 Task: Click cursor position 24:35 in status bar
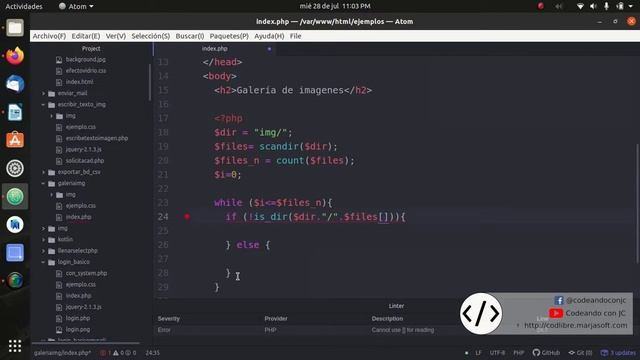(153, 353)
